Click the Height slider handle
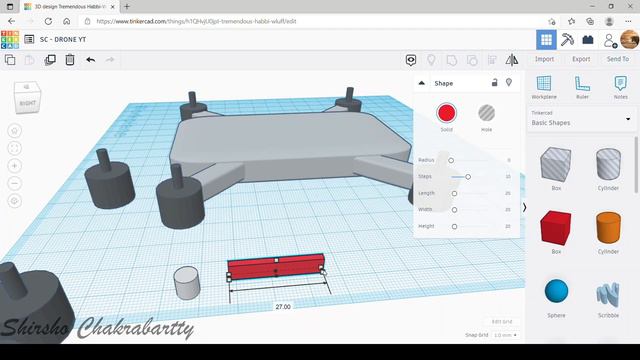This screenshot has height=360, width=640. [454, 227]
